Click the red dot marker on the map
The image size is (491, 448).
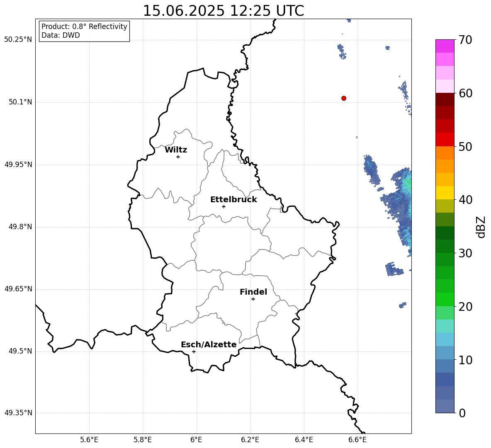pos(344,98)
